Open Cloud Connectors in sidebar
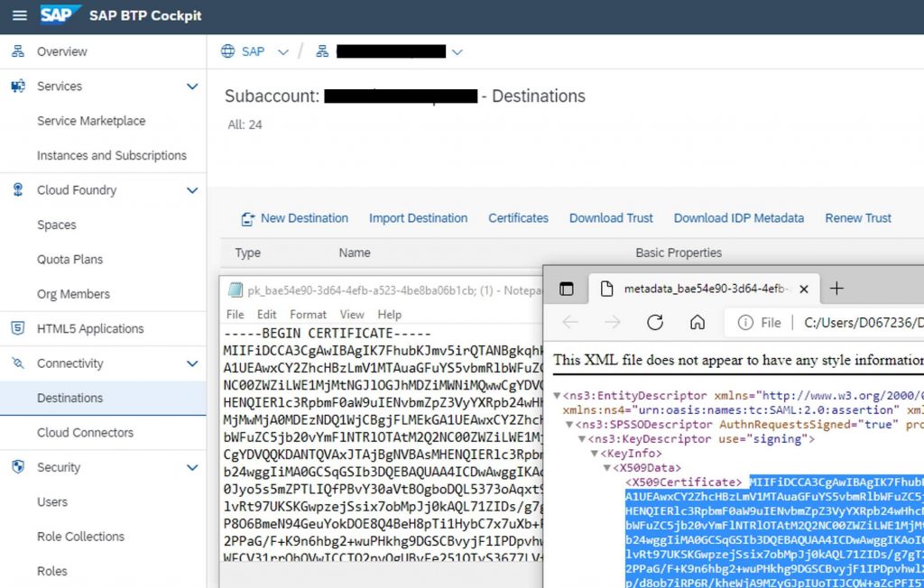 85,433
